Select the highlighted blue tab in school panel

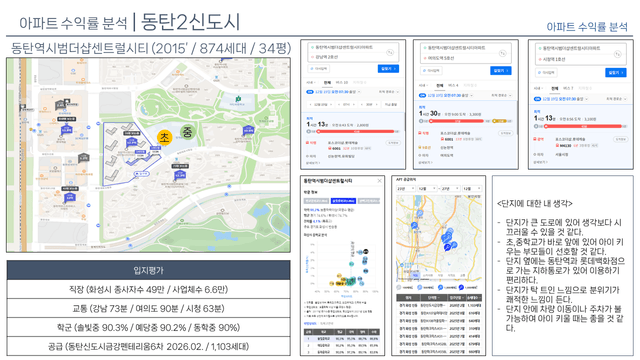[343, 201]
